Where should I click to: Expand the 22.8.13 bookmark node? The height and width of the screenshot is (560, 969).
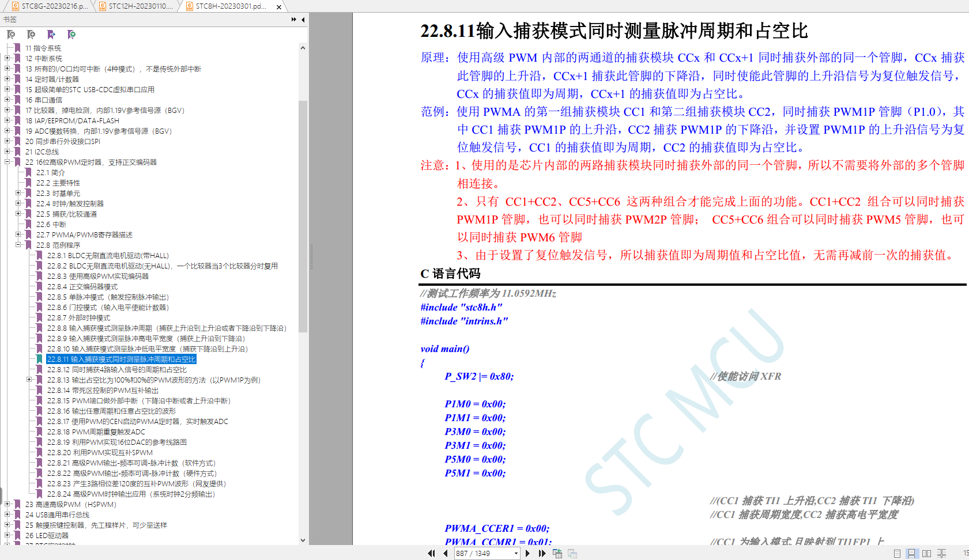[x=29, y=380]
